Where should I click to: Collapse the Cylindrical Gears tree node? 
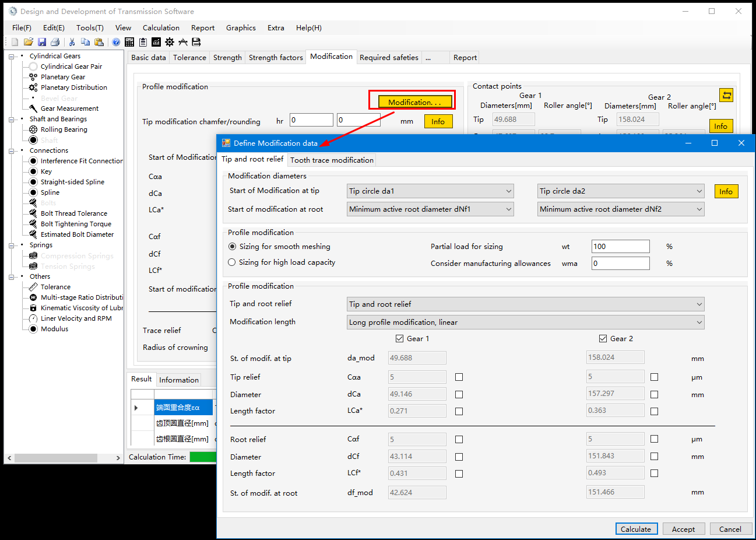11,57
